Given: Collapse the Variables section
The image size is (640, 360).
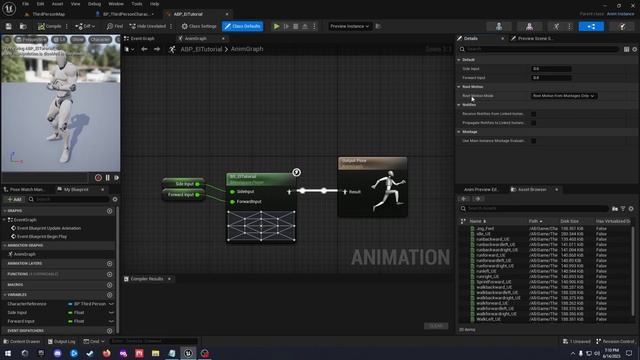Looking at the screenshot, I should pos(5,295).
